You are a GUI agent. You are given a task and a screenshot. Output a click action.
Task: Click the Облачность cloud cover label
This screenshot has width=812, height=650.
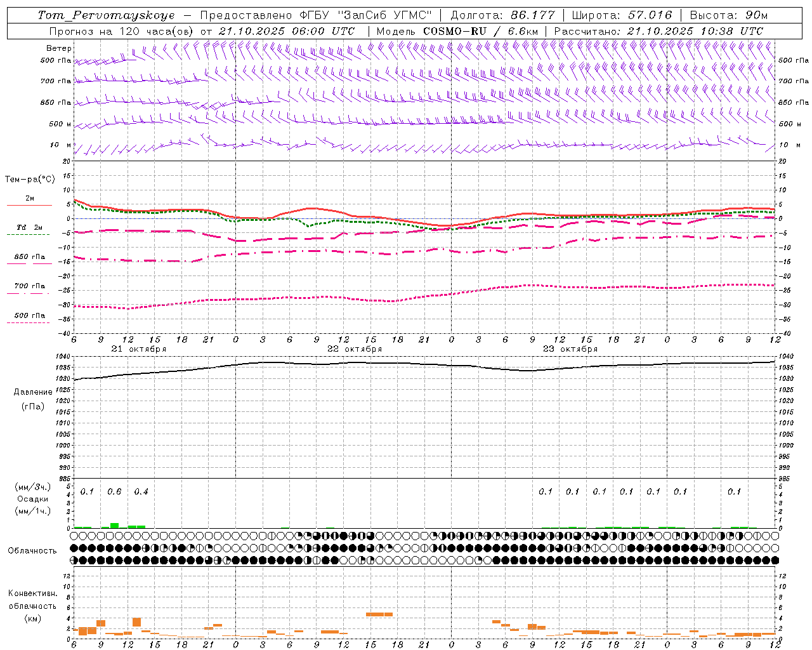point(32,550)
